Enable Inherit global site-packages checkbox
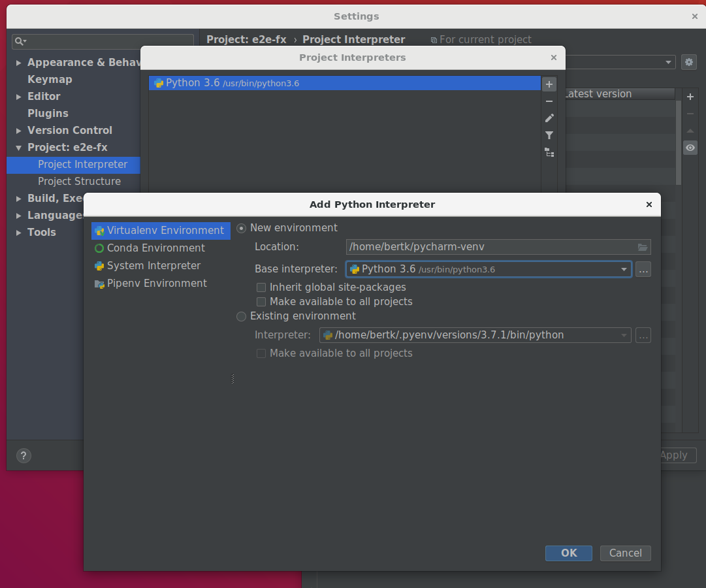Image resolution: width=706 pixels, height=588 pixels. coord(261,287)
